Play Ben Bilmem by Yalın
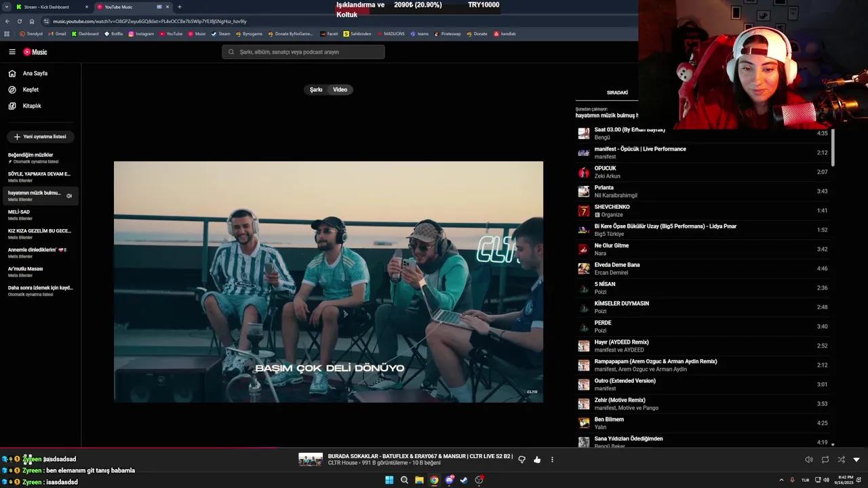868x488 pixels. [703, 423]
